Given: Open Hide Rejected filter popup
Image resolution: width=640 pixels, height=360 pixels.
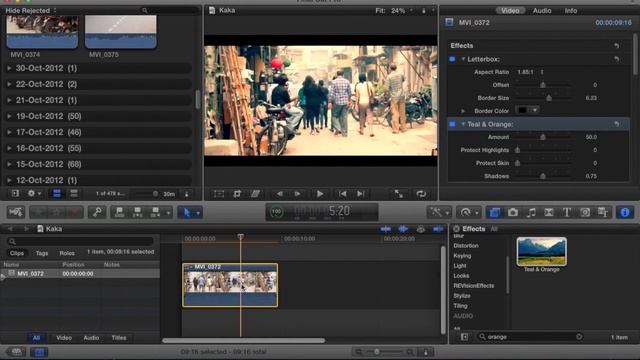Looking at the screenshot, I should 31,11.
